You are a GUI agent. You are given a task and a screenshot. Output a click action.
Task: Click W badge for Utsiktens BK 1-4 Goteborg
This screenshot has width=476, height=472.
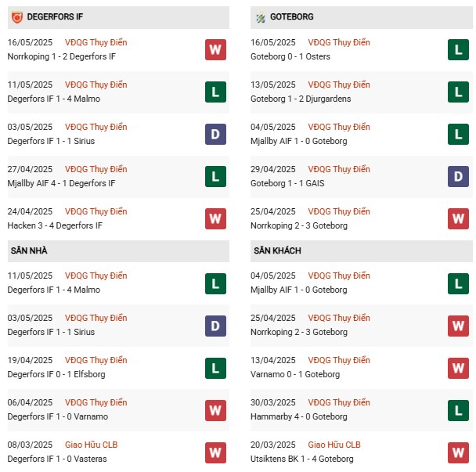click(x=458, y=452)
